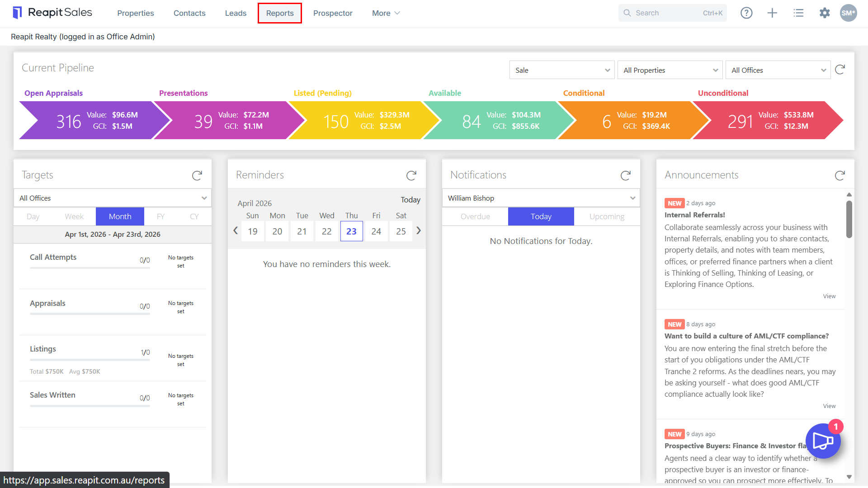Viewport: 868px width, 488px height.
Task: Switch Targets period to Week
Action: 74,216
